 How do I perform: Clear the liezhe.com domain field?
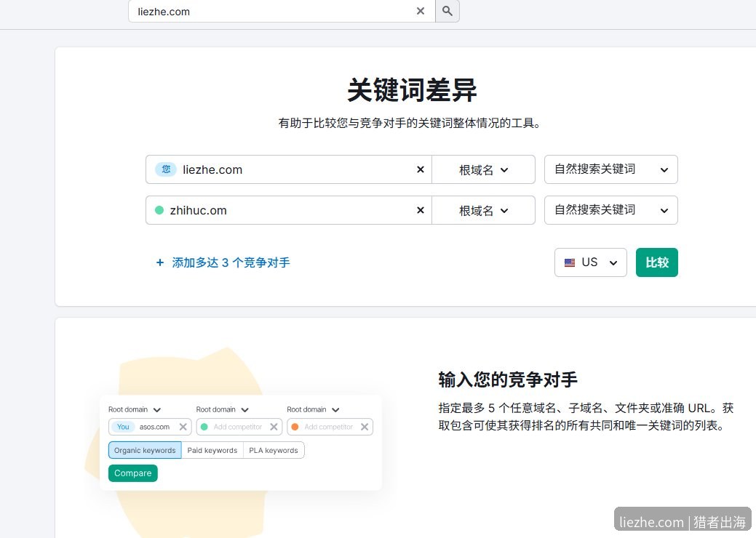(x=421, y=169)
